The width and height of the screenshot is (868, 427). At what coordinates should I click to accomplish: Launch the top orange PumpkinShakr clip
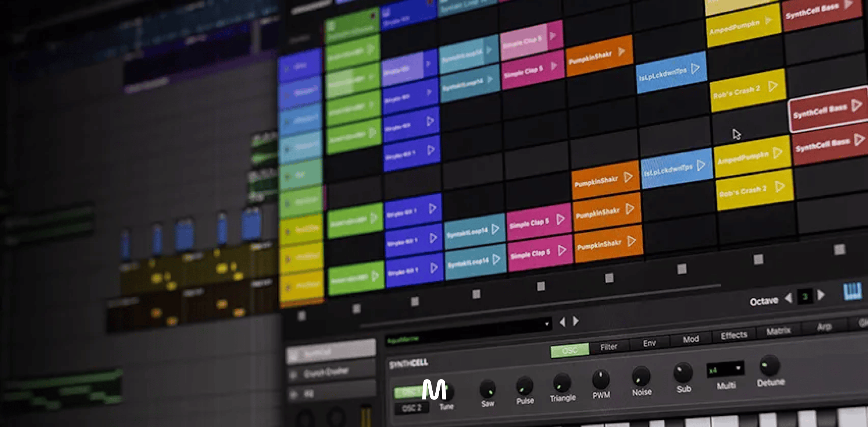(x=622, y=52)
